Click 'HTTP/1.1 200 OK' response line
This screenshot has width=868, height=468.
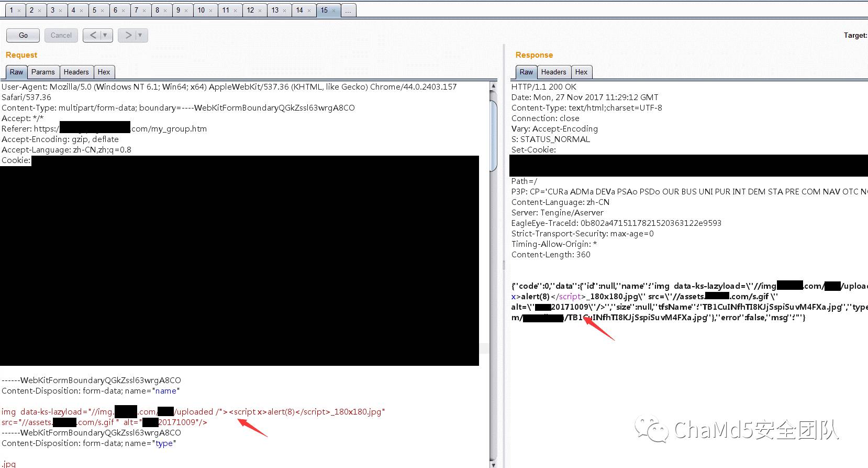pyautogui.click(x=544, y=87)
